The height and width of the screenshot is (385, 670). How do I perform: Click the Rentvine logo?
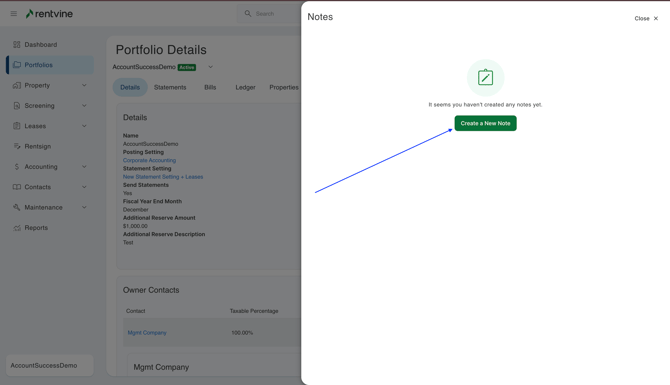(x=49, y=14)
